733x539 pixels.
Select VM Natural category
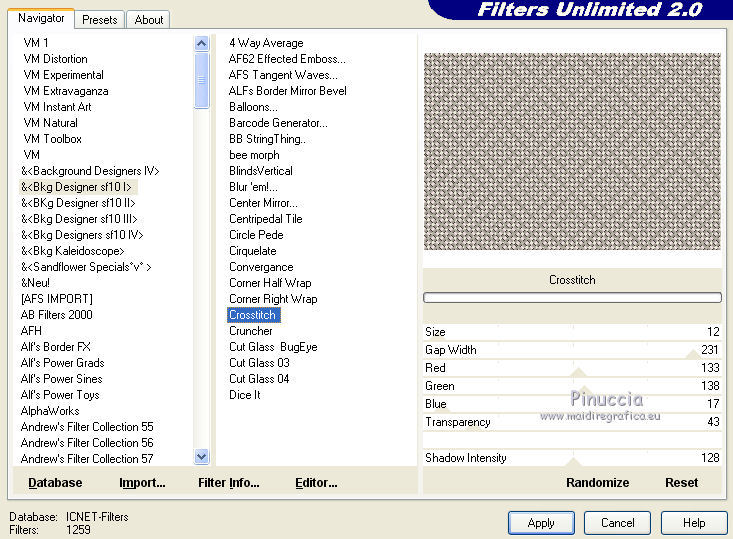(x=50, y=123)
